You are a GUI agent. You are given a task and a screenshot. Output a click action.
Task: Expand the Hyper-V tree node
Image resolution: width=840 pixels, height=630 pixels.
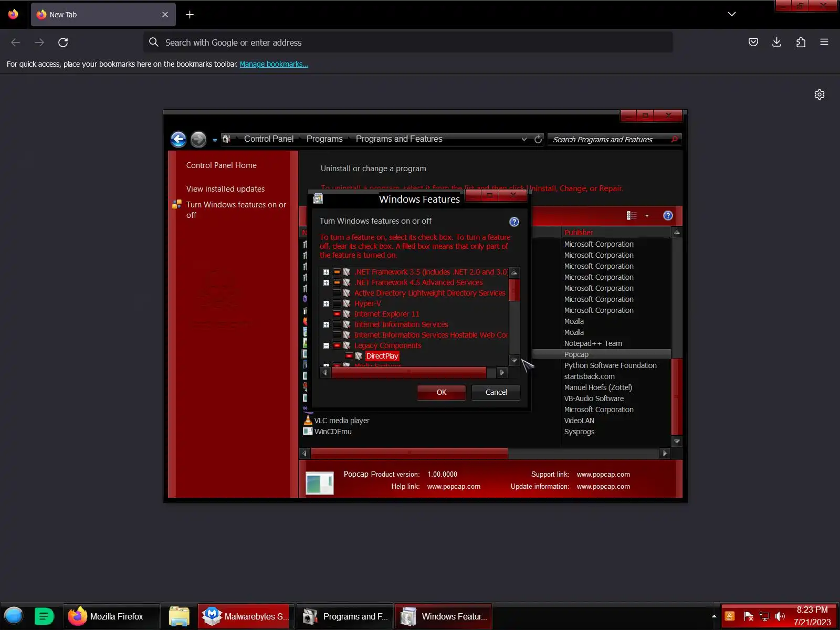[x=326, y=303]
